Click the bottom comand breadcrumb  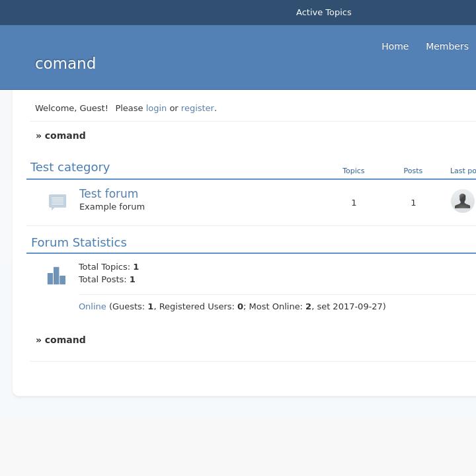click(65, 340)
